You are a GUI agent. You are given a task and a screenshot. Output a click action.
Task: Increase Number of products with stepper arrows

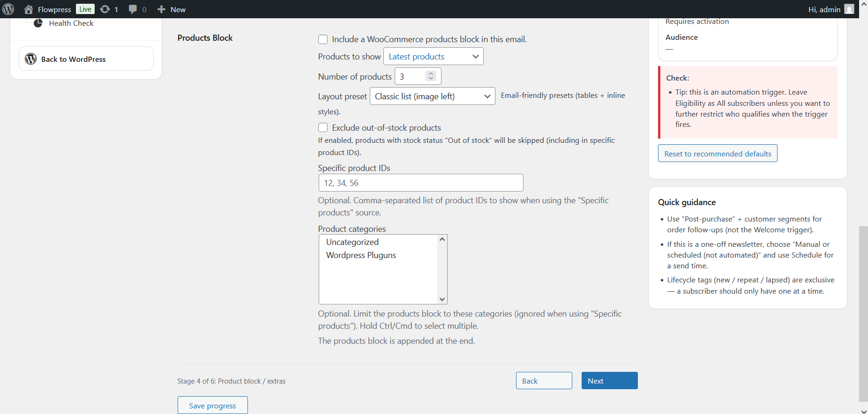pos(431,74)
